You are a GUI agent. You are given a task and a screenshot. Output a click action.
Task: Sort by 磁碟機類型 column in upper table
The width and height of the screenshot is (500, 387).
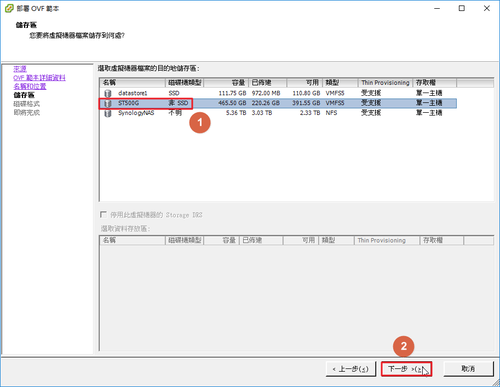pos(184,83)
